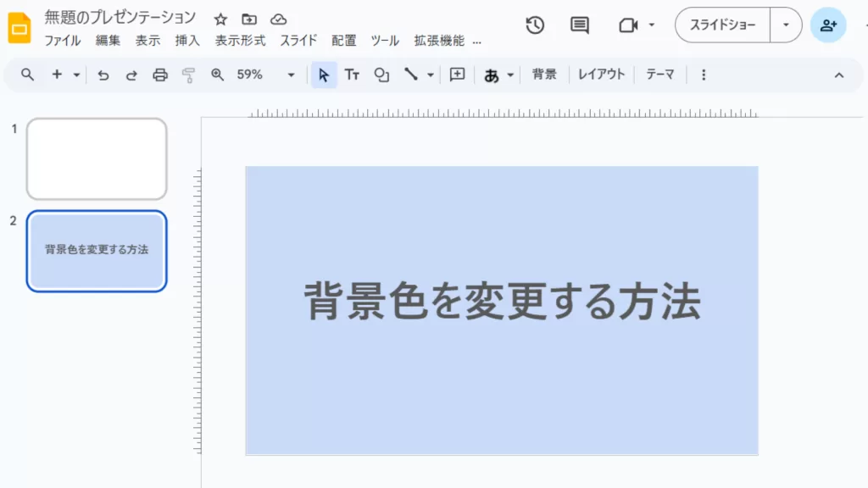The image size is (868, 488).
Task: Select the text box tool
Action: [353, 75]
